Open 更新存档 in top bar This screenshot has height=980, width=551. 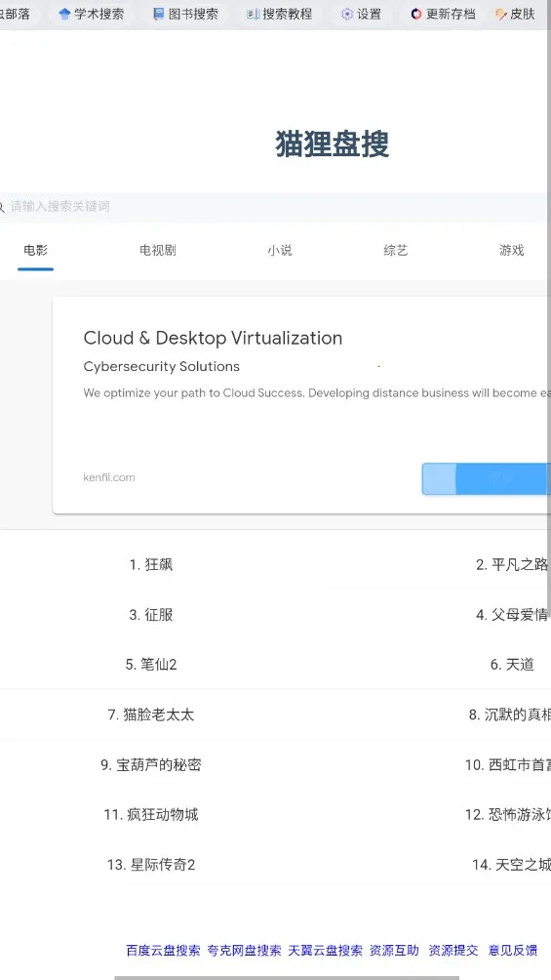click(x=443, y=14)
